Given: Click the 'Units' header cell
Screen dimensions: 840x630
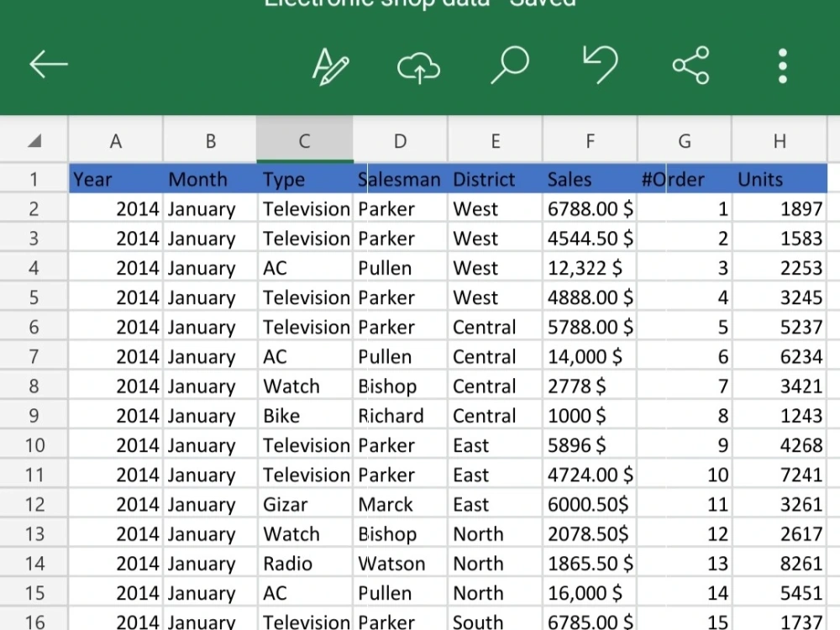Looking at the screenshot, I should pyautogui.click(x=780, y=179).
